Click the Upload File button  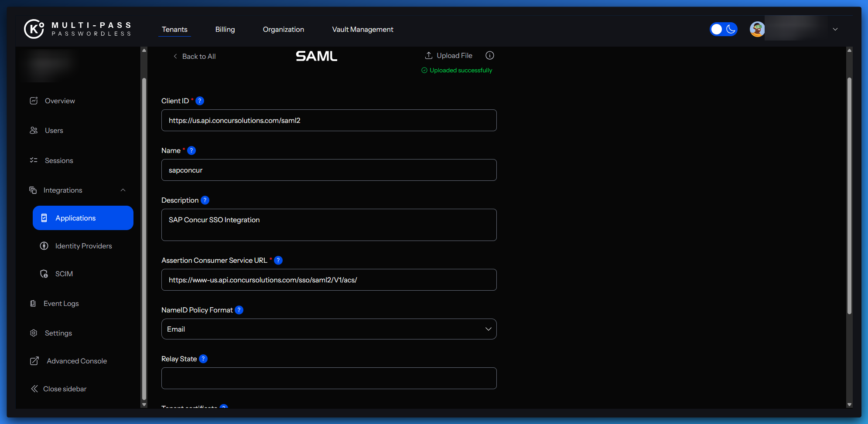449,55
